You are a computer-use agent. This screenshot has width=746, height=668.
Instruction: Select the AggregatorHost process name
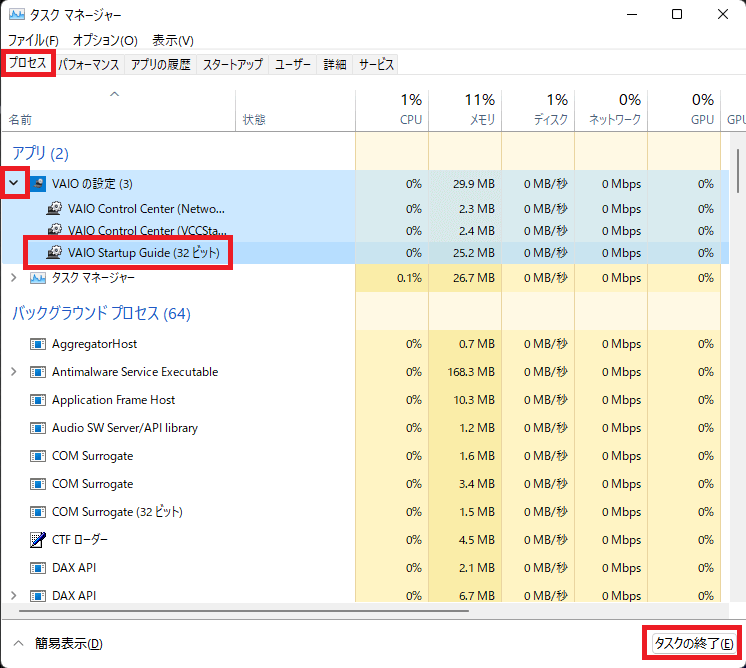point(94,344)
